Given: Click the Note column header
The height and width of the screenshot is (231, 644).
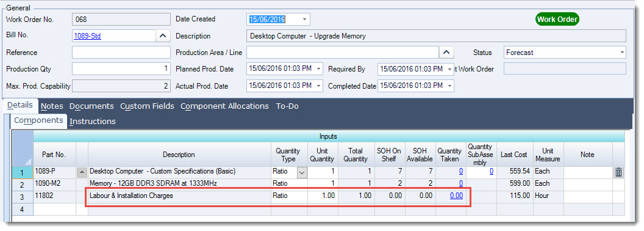Looking at the screenshot, I should [588, 155].
